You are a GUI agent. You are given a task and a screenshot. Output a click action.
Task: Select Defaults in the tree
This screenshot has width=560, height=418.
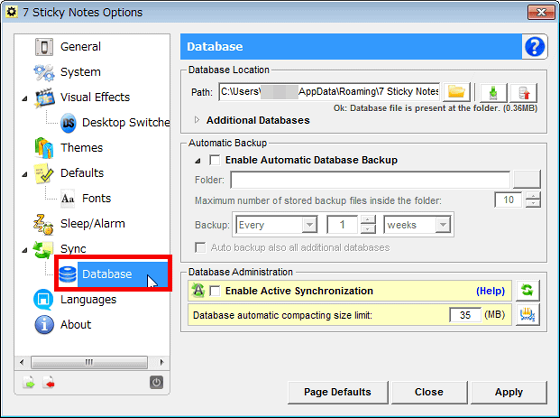(x=82, y=173)
